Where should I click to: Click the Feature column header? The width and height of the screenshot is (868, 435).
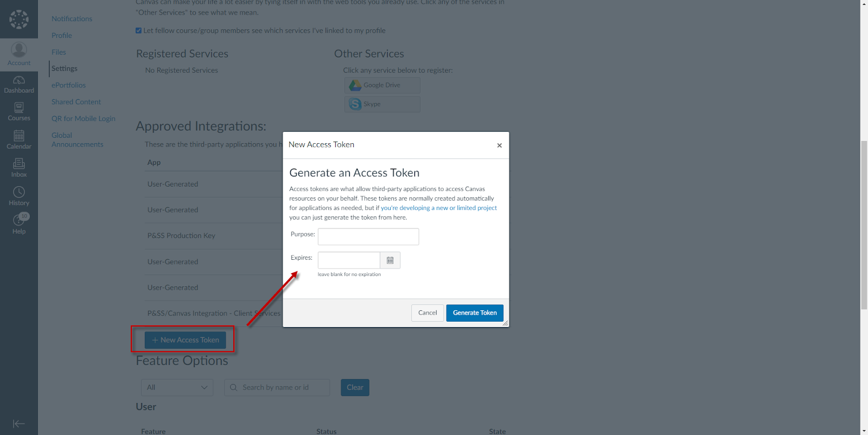tap(154, 432)
